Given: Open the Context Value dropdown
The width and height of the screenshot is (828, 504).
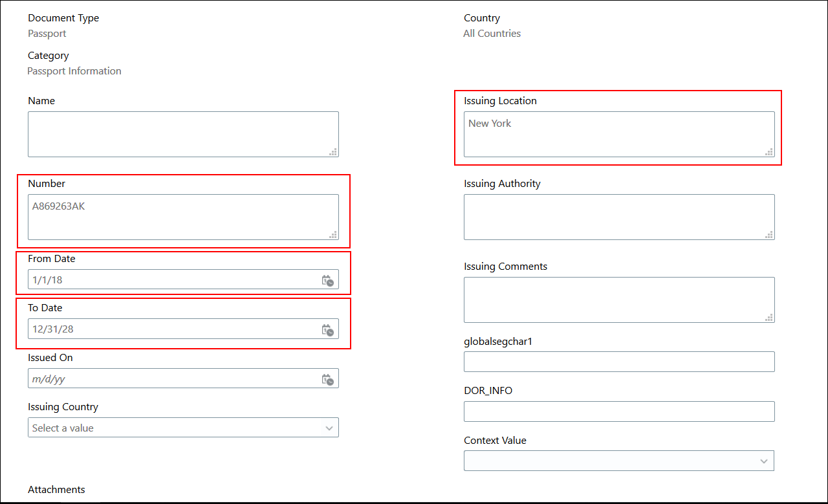Looking at the screenshot, I should pos(764,461).
